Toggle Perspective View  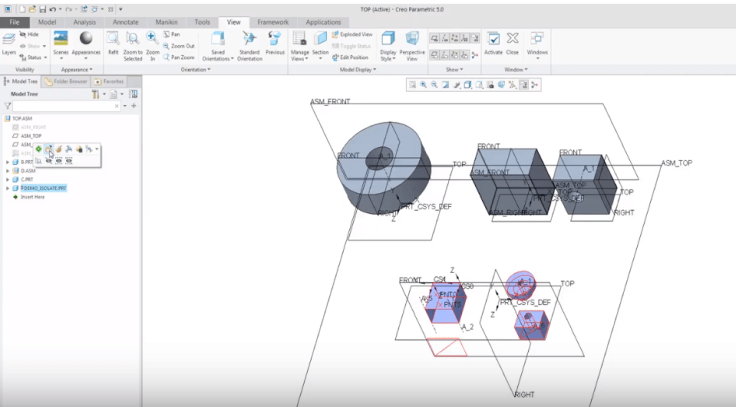[411, 43]
